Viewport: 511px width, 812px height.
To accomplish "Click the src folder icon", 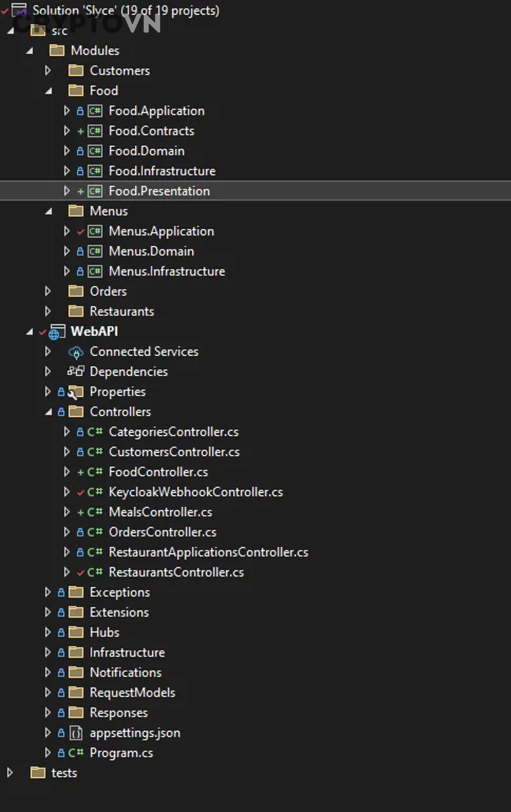I will 38,31.
